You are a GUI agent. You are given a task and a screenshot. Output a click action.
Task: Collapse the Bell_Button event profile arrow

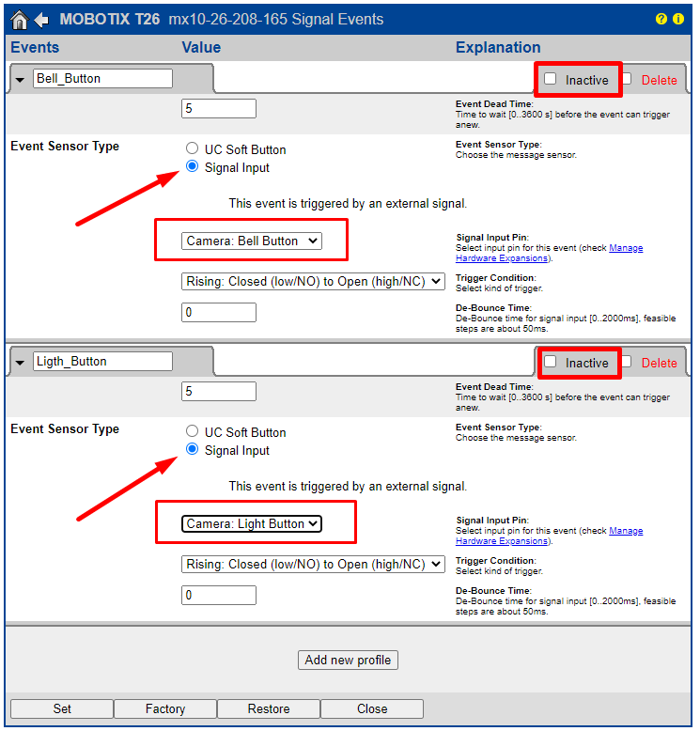(21, 80)
